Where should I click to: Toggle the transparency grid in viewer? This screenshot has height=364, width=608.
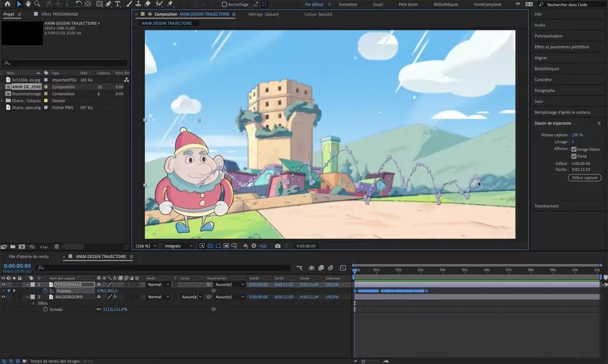[210, 246]
